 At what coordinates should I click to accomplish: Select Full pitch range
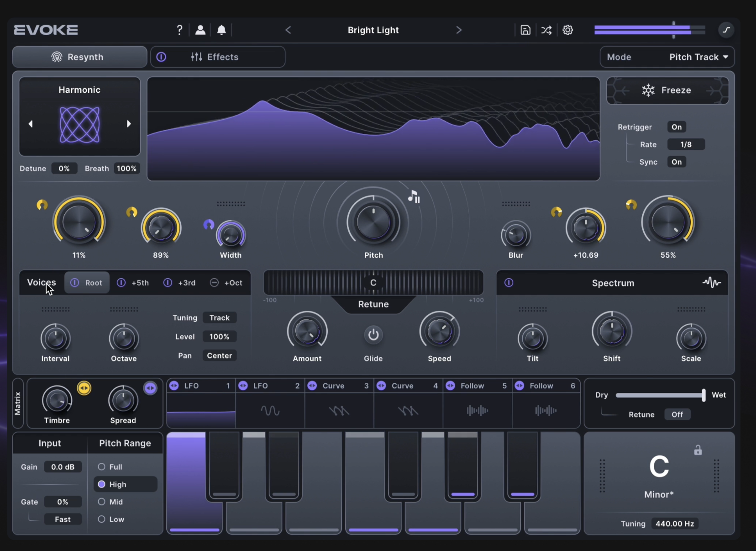pyautogui.click(x=101, y=467)
